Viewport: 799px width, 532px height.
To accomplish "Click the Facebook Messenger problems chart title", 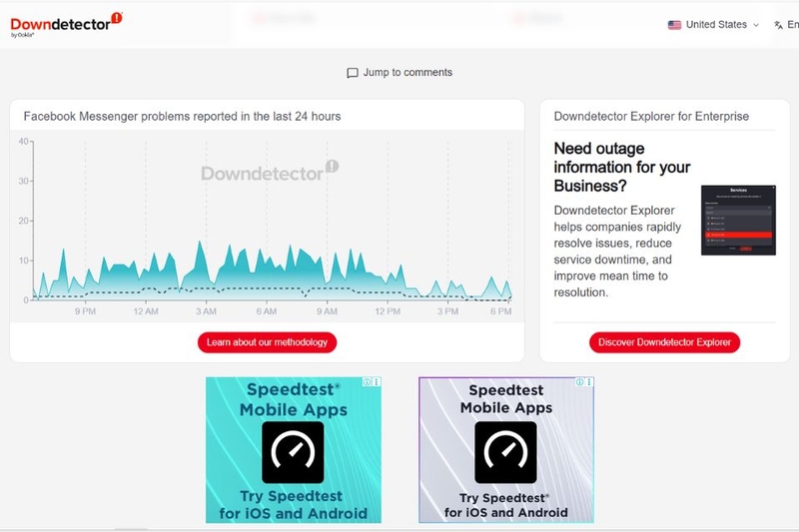I will point(182,116).
